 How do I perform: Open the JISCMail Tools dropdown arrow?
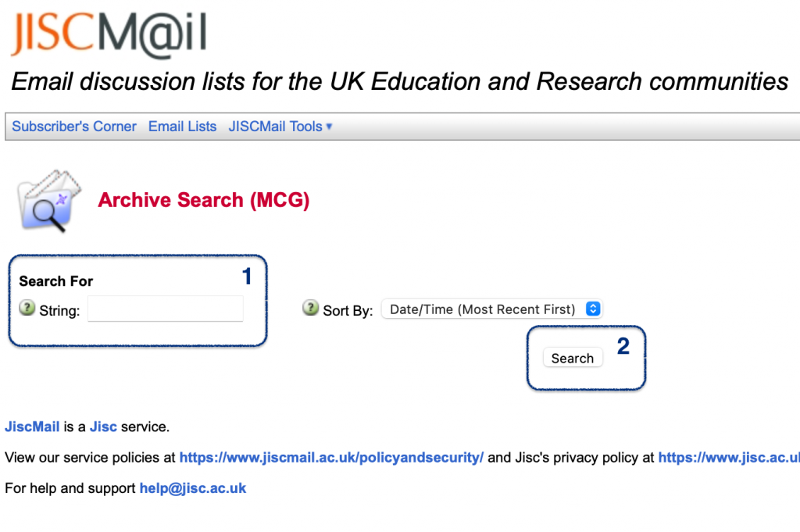click(329, 127)
